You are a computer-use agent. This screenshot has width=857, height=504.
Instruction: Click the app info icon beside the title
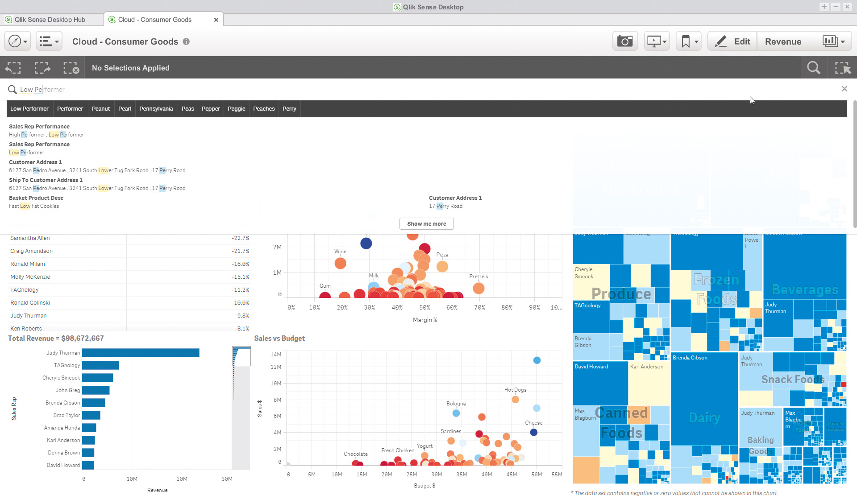click(x=186, y=41)
